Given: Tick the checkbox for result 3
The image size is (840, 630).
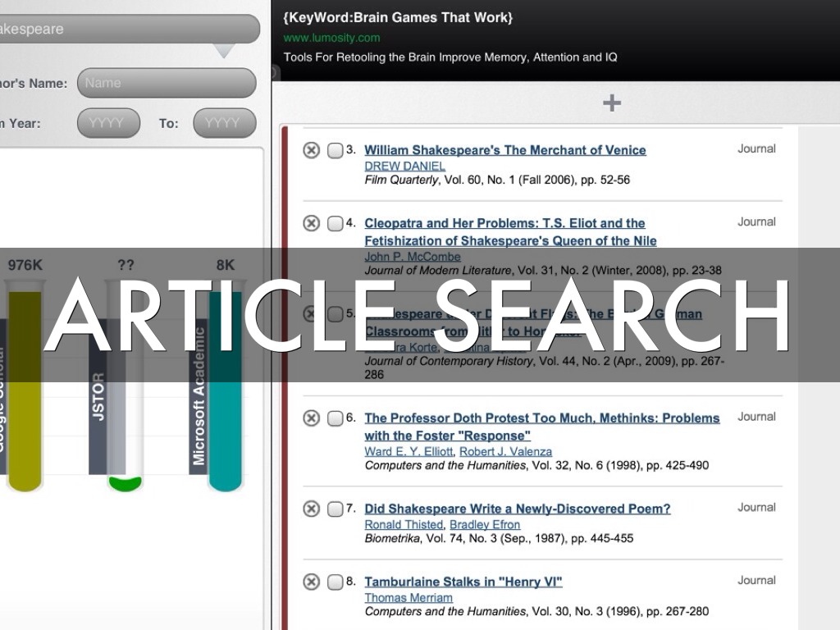Looking at the screenshot, I should [335, 150].
